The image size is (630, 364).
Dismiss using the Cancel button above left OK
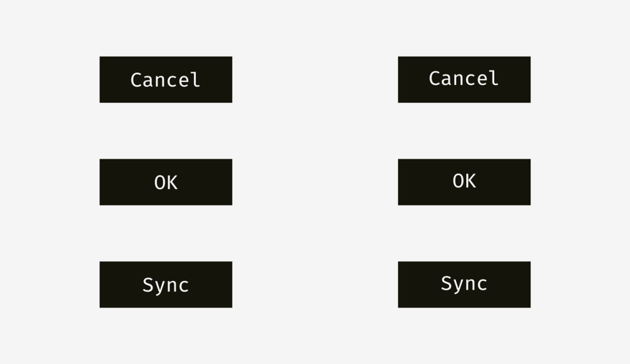click(x=166, y=79)
